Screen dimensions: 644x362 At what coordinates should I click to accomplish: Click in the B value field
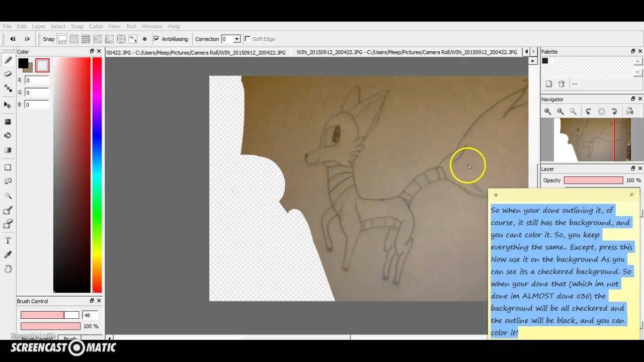click(36, 105)
